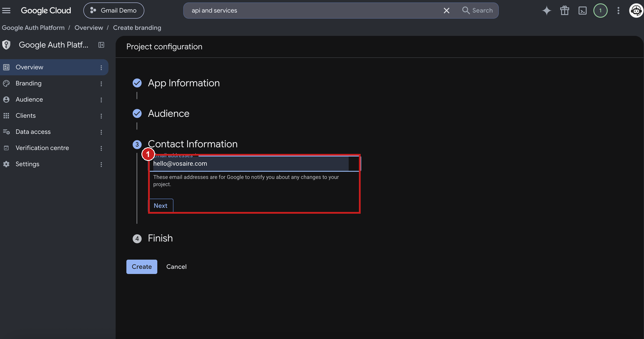The width and height of the screenshot is (644, 339).
Task: Open the three-dot menu beside Settings
Action: [x=101, y=164]
